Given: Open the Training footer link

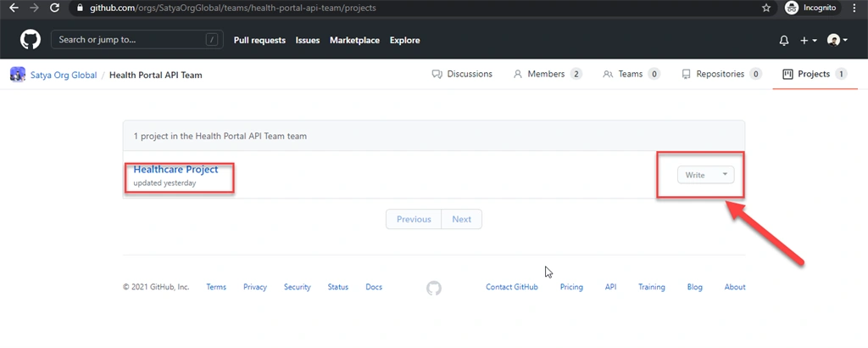Looking at the screenshot, I should 652,287.
